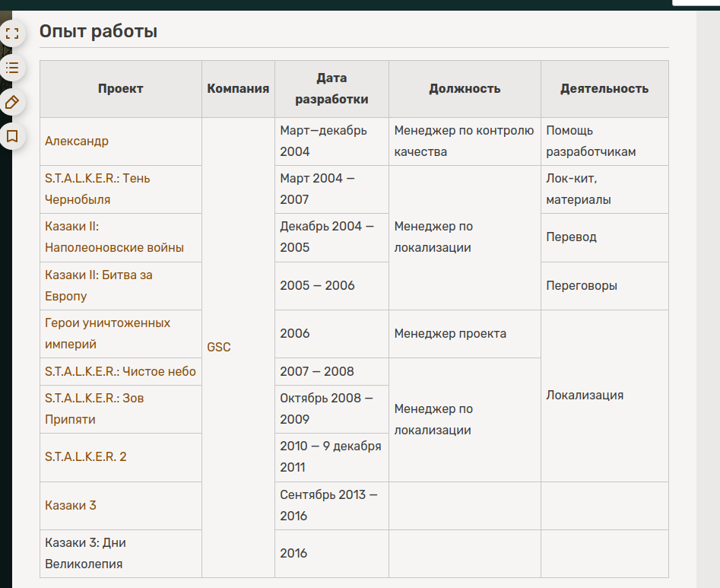Select the Декабрь 2004 — 2005 cell

[x=331, y=237]
